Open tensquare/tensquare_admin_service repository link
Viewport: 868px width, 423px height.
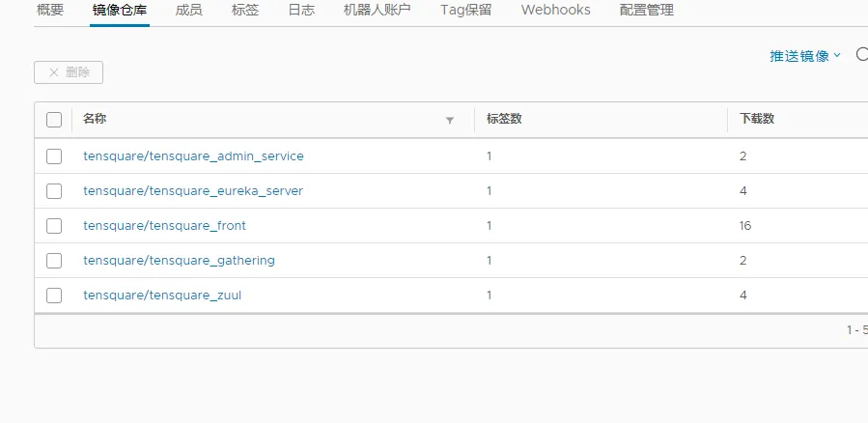pyautogui.click(x=193, y=156)
